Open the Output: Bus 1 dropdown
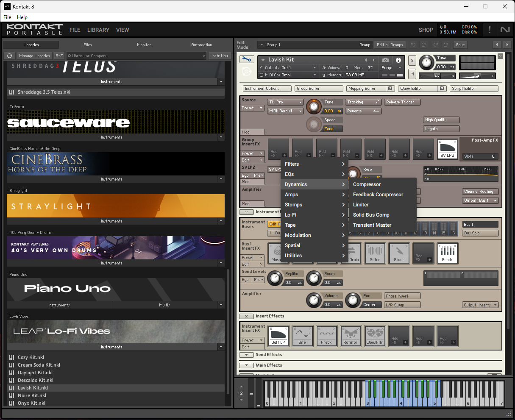The width and height of the screenshot is (515, 420). (x=480, y=200)
